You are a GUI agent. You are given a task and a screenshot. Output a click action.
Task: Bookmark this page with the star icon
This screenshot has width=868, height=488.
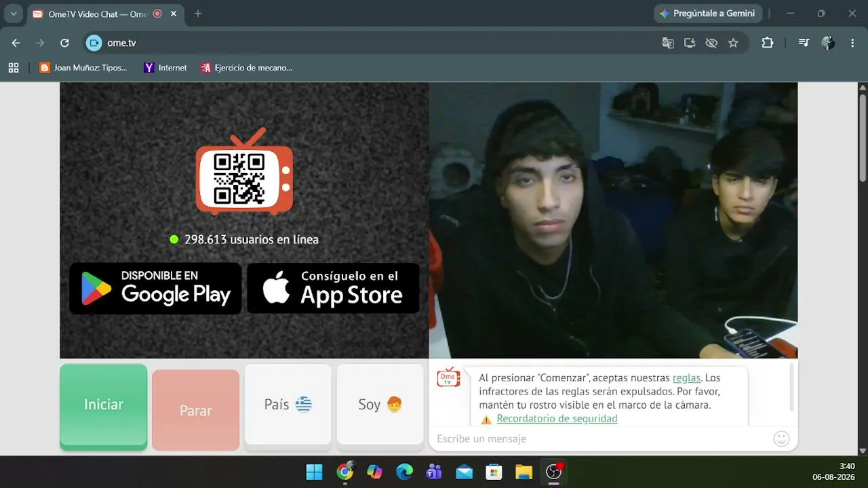733,43
